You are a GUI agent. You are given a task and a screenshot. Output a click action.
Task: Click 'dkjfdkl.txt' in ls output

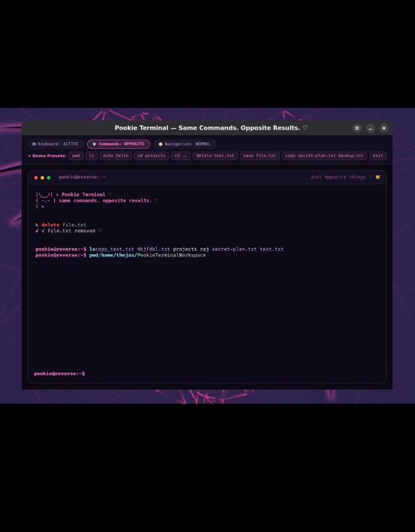tap(153, 249)
